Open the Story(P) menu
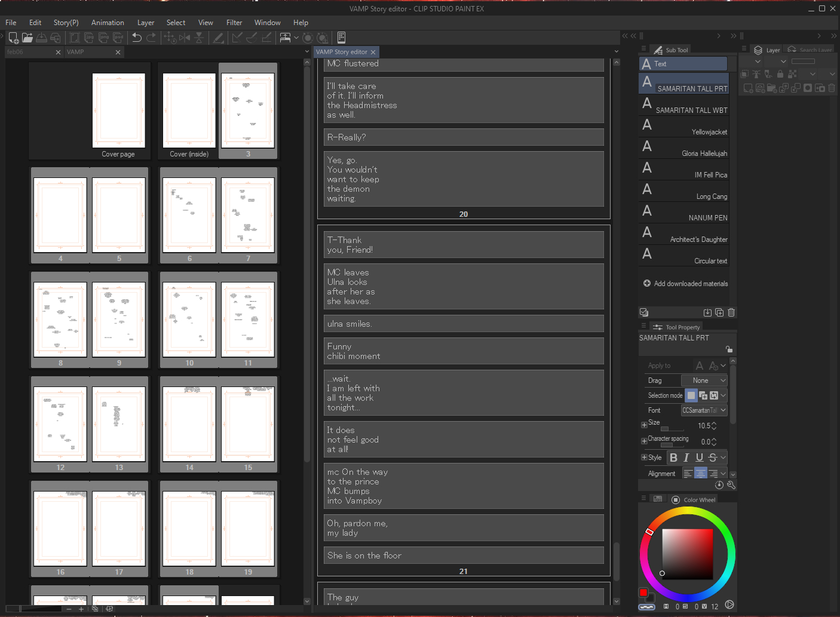Image resolution: width=840 pixels, height=617 pixels. pyautogui.click(x=66, y=23)
